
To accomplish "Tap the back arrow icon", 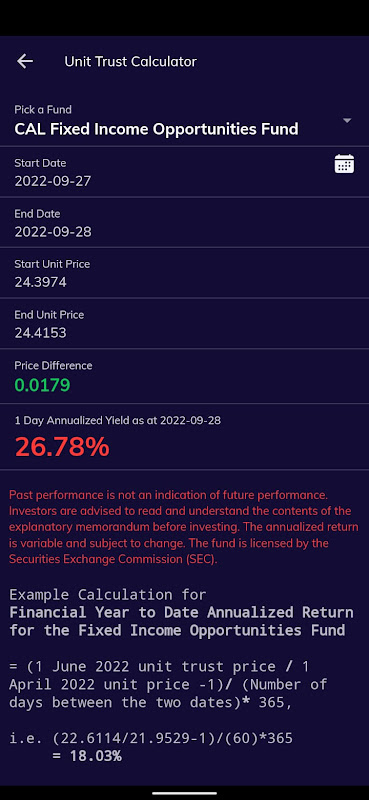I will click(24, 62).
